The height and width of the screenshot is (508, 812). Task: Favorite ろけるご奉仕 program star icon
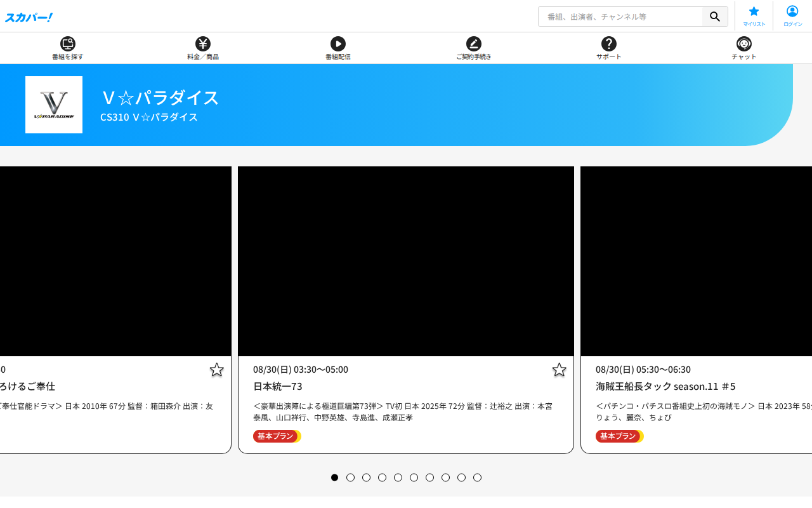(x=216, y=370)
